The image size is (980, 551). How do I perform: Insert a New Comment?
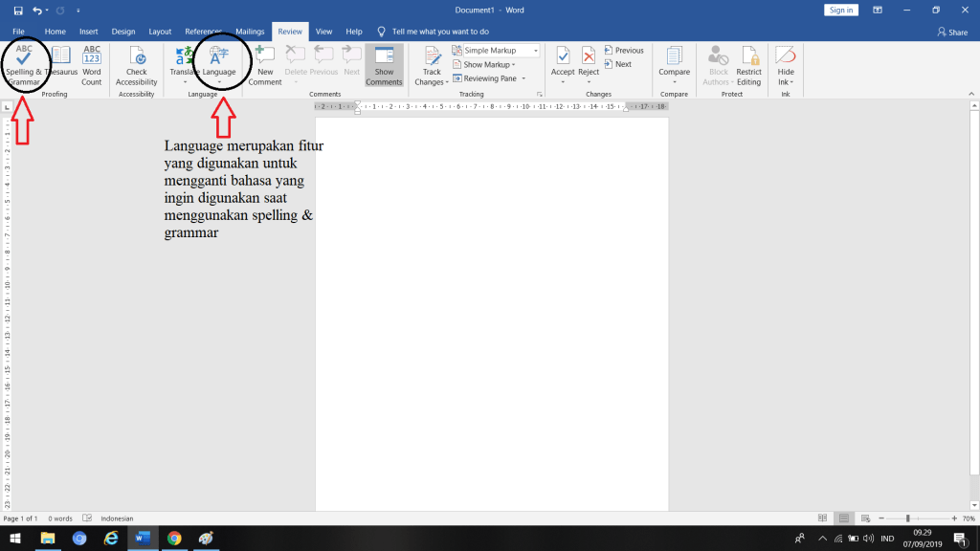coord(265,65)
